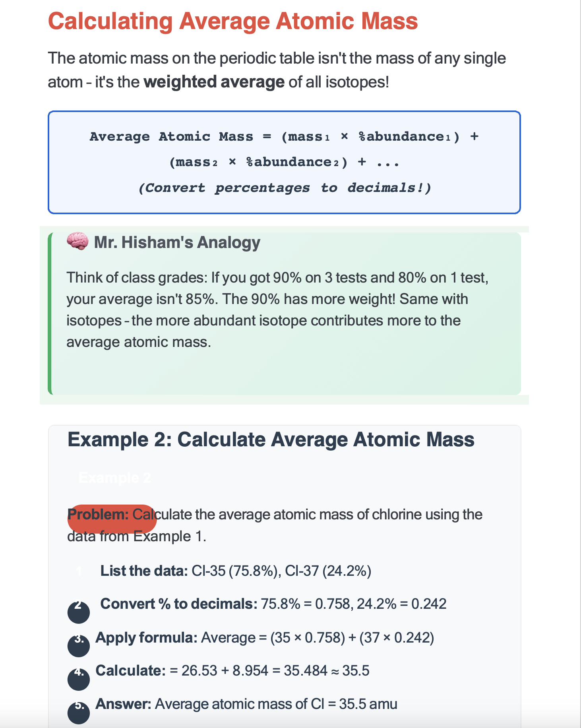Select the step 4 number circle
Image resolution: width=581 pixels, height=728 pixels.
pyautogui.click(x=79, y=678)
